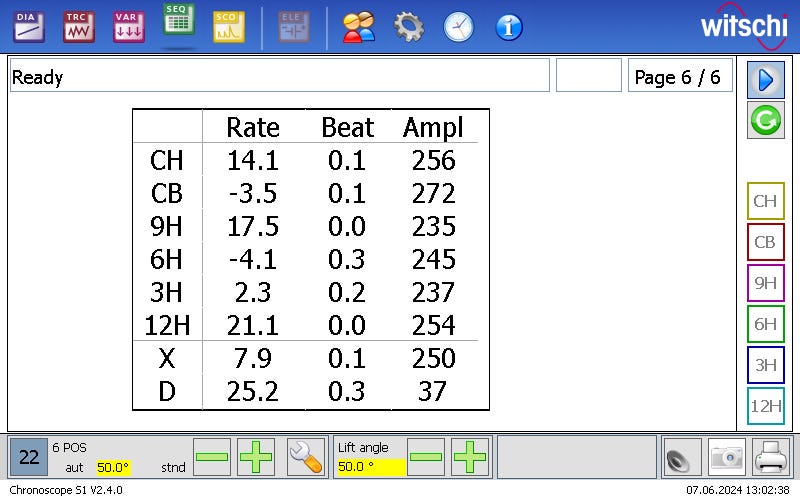Click the CH amplitude 256
This screenshot has width=800, height=500.
433,160
